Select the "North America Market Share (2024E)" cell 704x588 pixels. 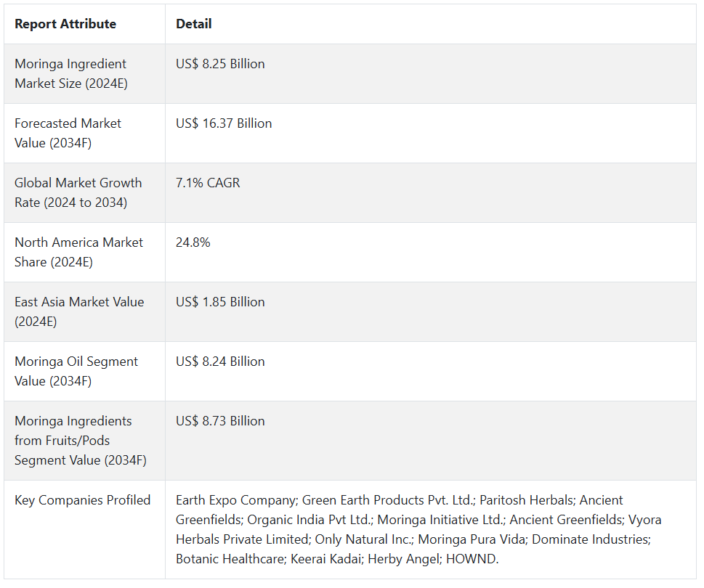(78, 252)
